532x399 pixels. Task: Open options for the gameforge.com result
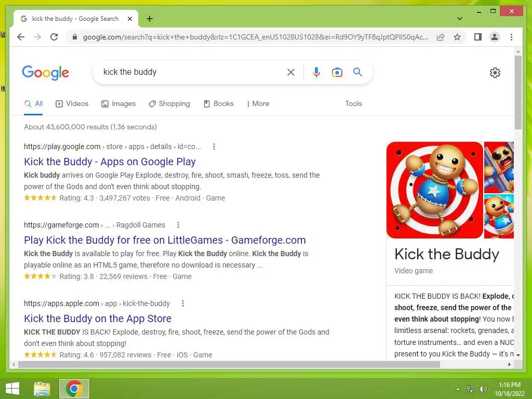tap(178, 225)
